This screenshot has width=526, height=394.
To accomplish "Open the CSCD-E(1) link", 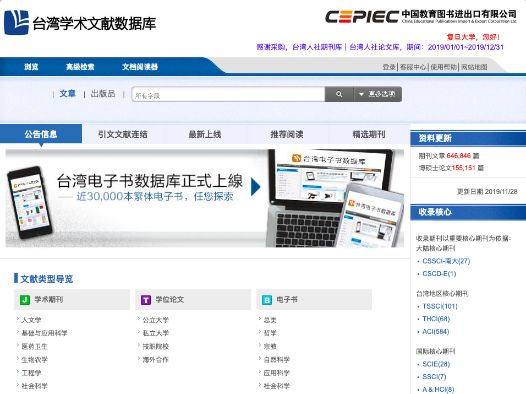I will point(439,274).
